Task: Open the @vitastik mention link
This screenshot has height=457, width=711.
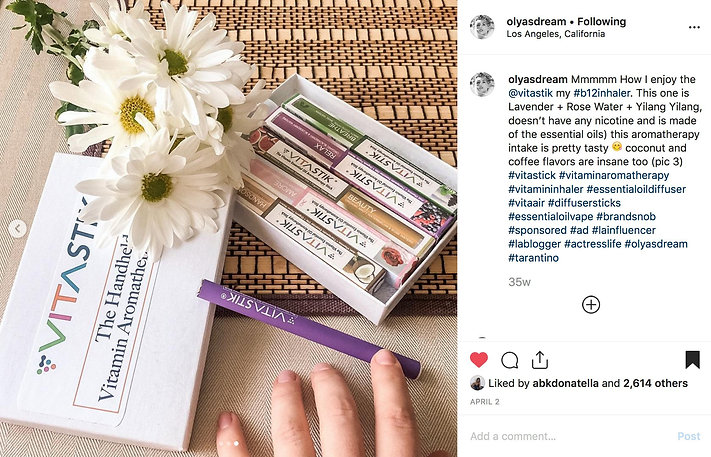Action: tap(530, 93)
